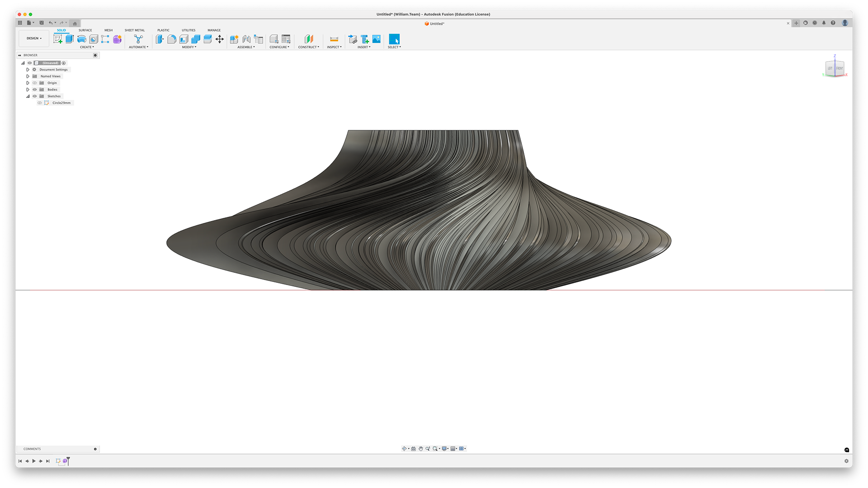Switch to the SHEET METAL tab
Viewport: 868px width, 488px height.
[x=135, y=30]
